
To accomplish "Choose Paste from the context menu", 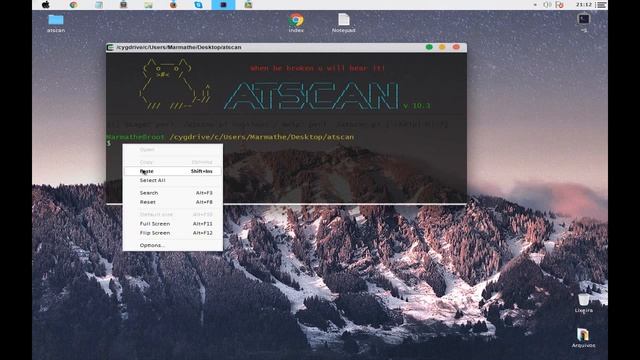I will tap(173, 171).
